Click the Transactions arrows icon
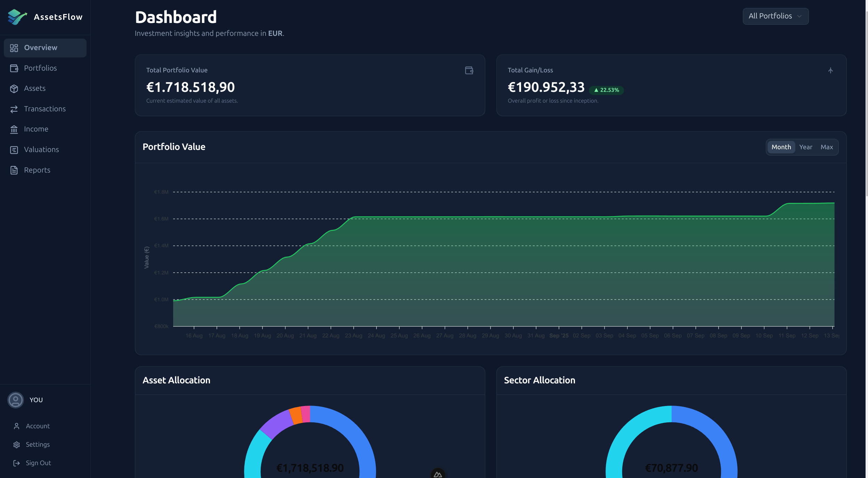Screen dimensions: 868x478 (14, 109)
